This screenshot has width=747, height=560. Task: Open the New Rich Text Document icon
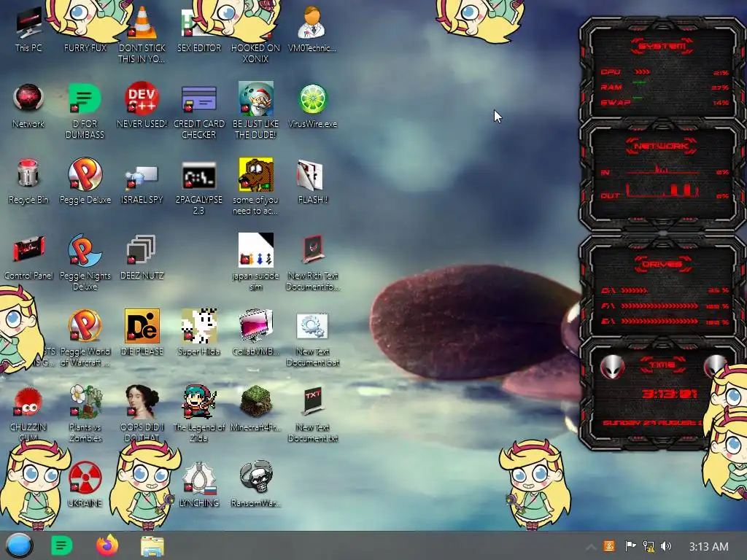click(312, 262)
